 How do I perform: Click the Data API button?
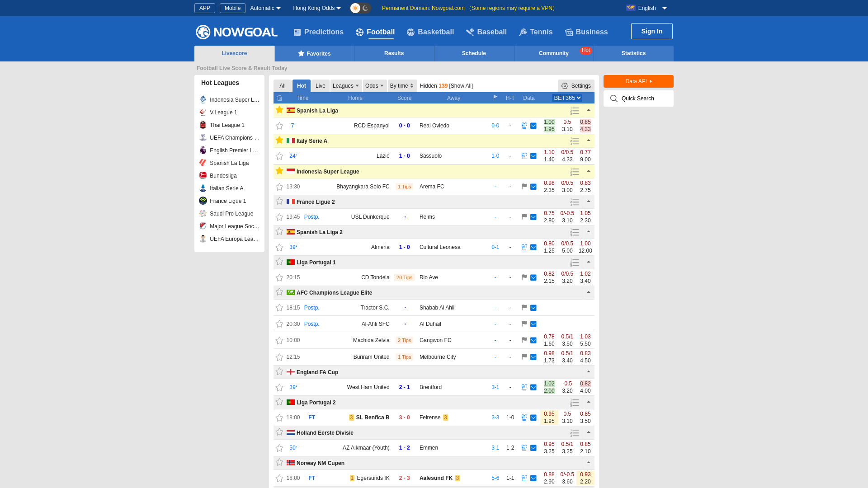(x=638, y=81)
